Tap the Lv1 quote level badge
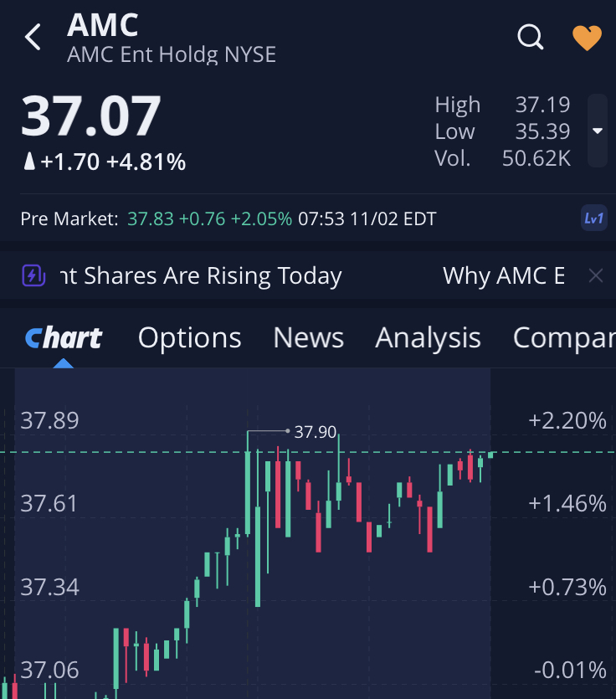 [x=593, y=218]
